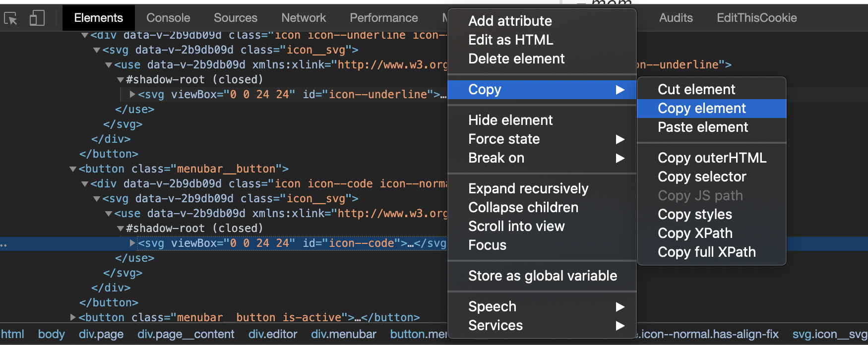Select Collapse children
This screenshot has width=868, height=345.
[542, 207]
